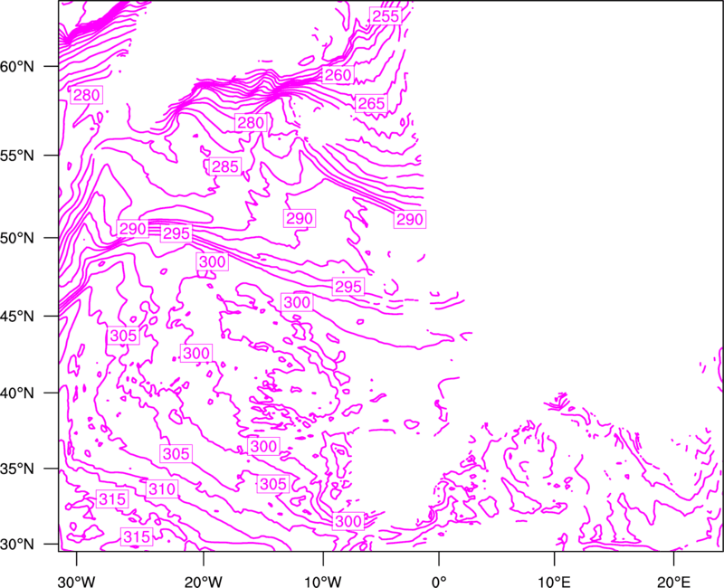Click the 60°N latitude axis label

click(17, 66)
